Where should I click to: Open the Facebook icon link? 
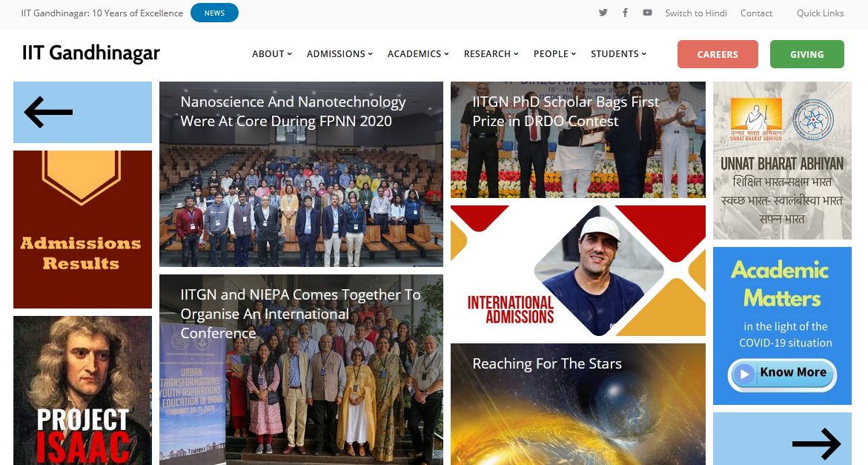[625, 13]
